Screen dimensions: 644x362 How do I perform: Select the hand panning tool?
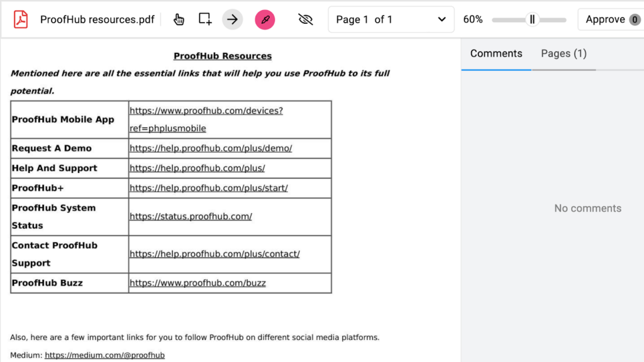179,19
